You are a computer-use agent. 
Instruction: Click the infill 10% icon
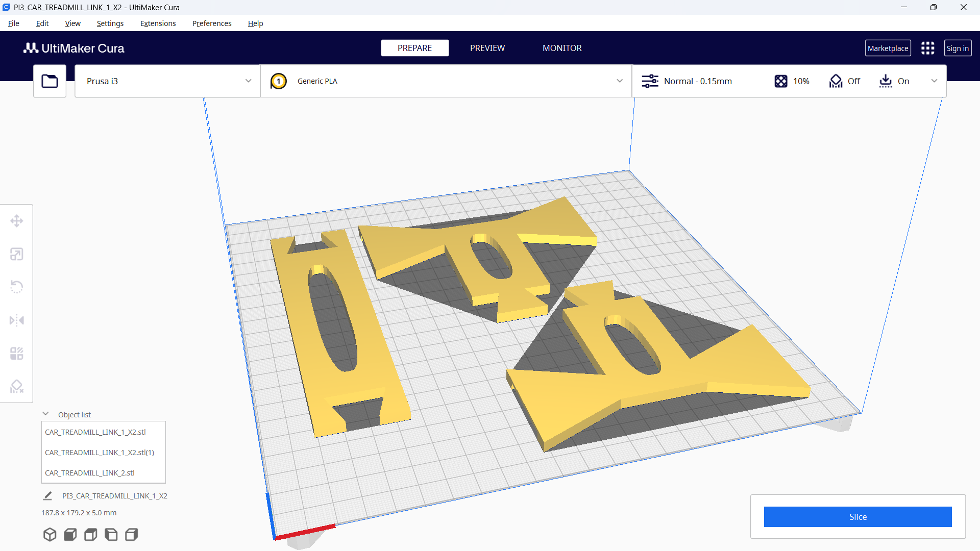781,81
